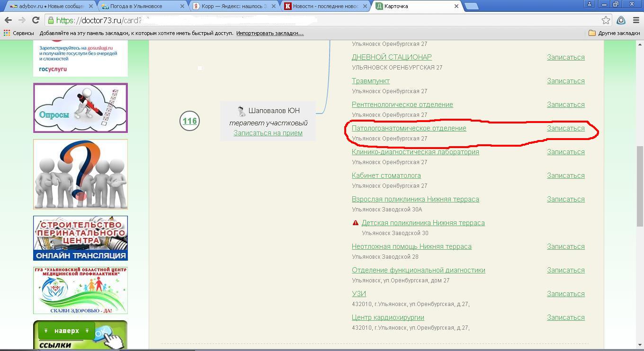Open Патологоанатомическое отделение link
The width and height of the screenshot is (644, 351).
[x=409, y=128]
